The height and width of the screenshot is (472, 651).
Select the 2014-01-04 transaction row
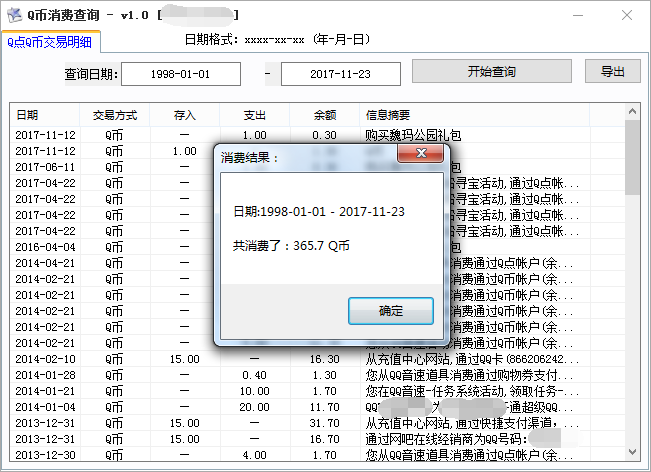tap(318, 407)
